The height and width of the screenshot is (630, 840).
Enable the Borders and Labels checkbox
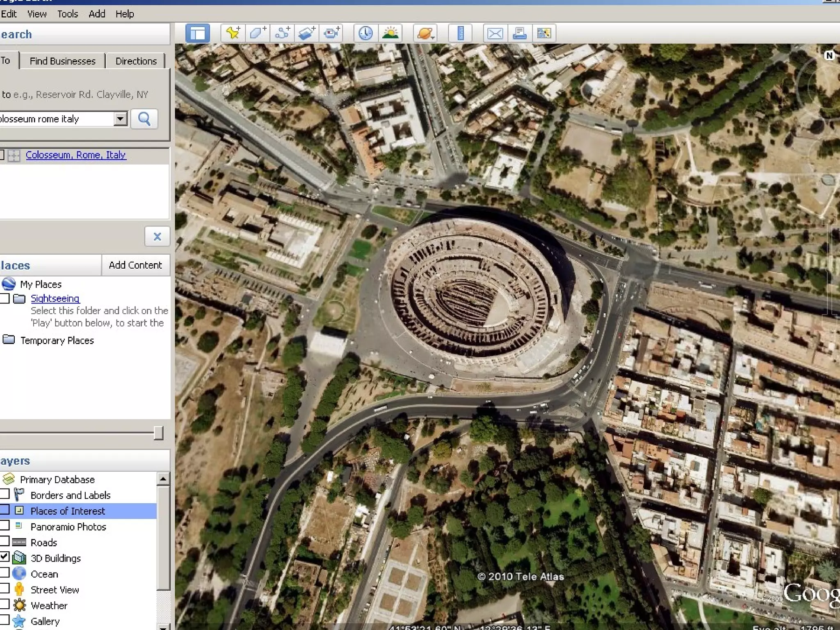point(5,494)
